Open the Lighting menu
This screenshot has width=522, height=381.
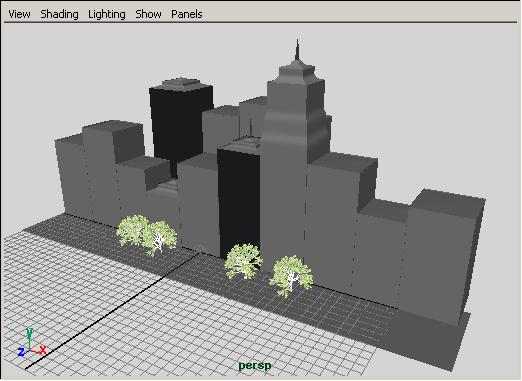coord(107,14)
